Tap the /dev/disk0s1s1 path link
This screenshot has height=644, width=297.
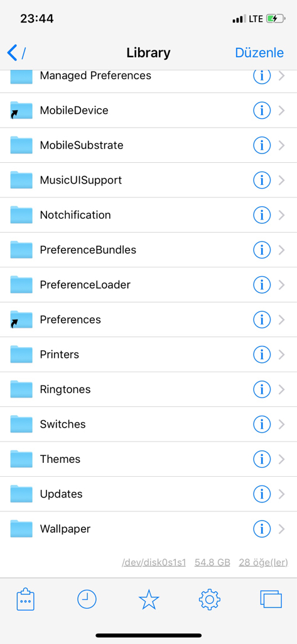coord(154,562)
